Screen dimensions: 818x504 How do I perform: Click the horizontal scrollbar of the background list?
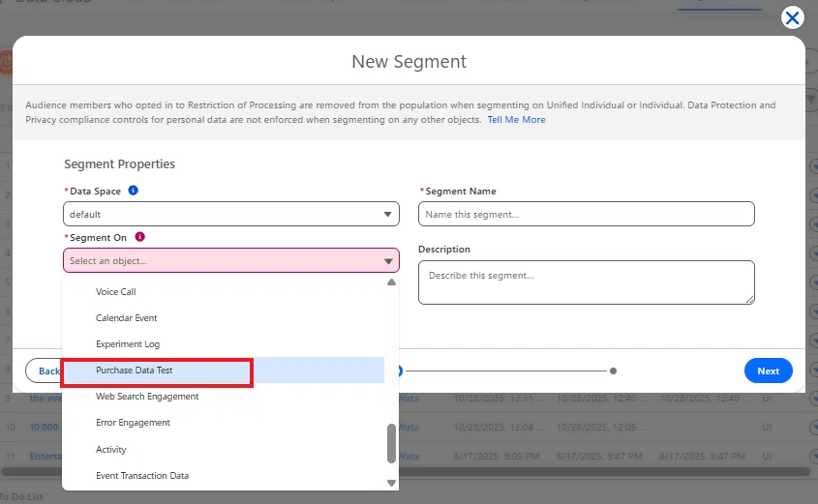(x=405, y=472)
